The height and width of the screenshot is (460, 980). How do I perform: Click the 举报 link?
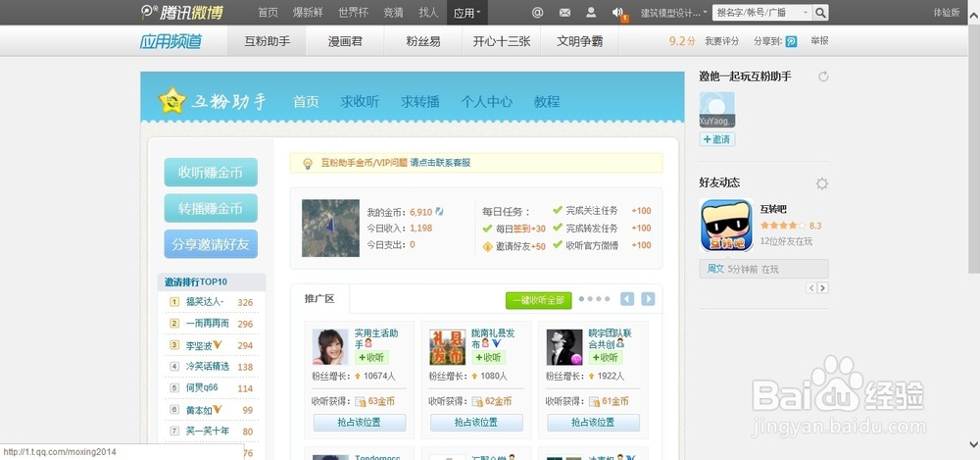pyautogui.click(x=819, y=40)
